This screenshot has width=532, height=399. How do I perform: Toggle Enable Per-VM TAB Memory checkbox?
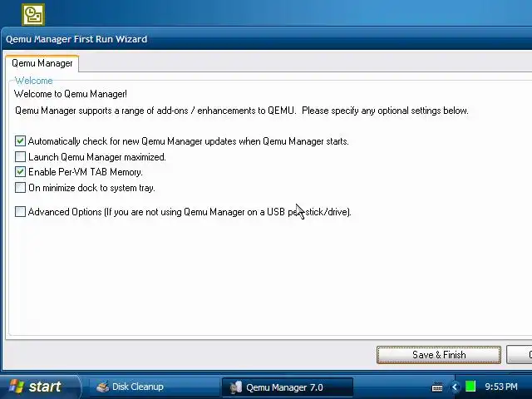20,172
